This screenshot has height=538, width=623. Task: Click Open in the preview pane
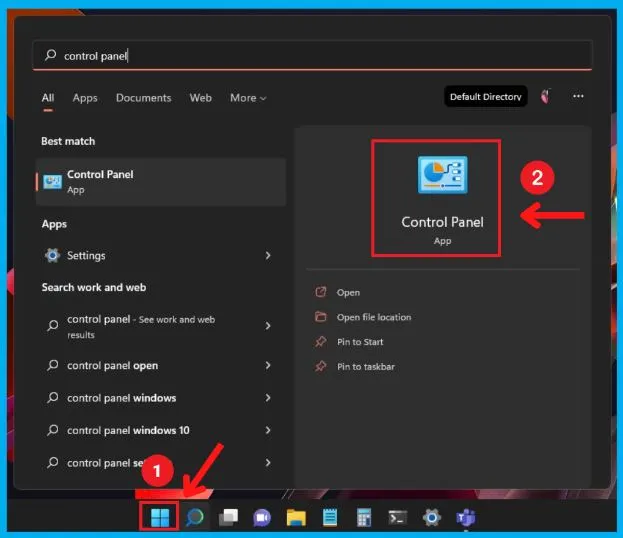click(x=348, y=292)
